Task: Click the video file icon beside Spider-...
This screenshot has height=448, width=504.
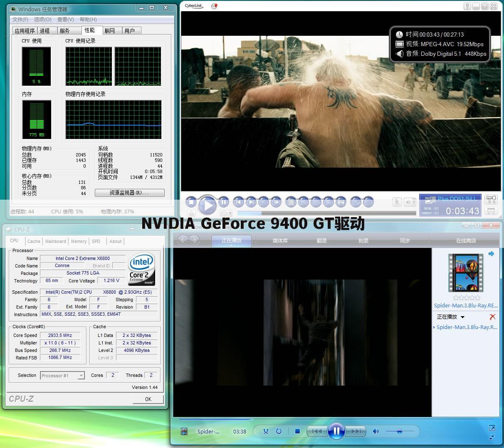Action: coord(184,431)
